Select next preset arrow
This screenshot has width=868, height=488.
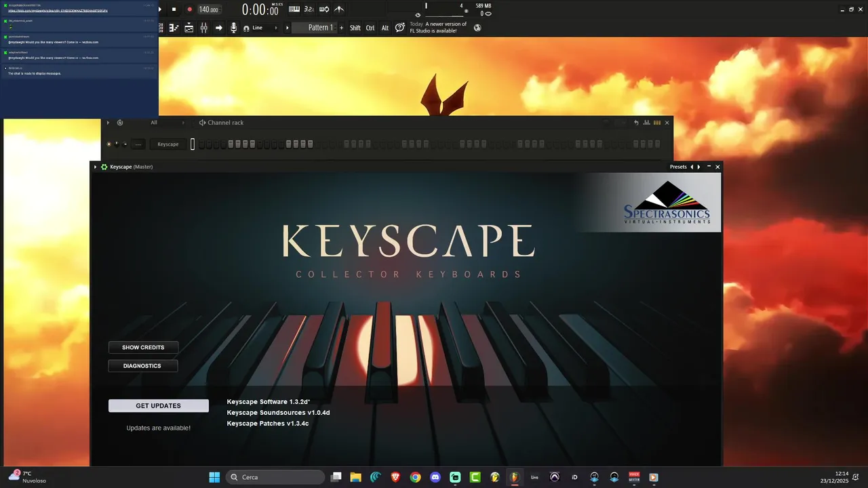(698, 167)
